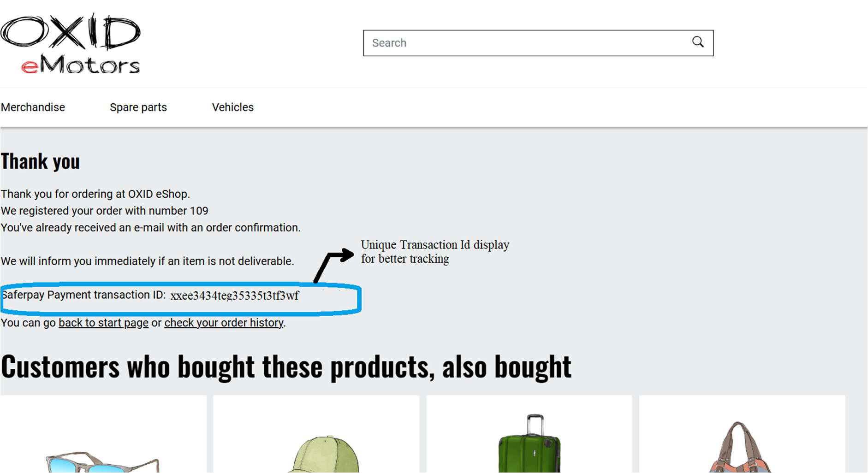Select the sunglasses product thumbnail
The height and width of the screenshot is (473, 868).
[103, 459]
